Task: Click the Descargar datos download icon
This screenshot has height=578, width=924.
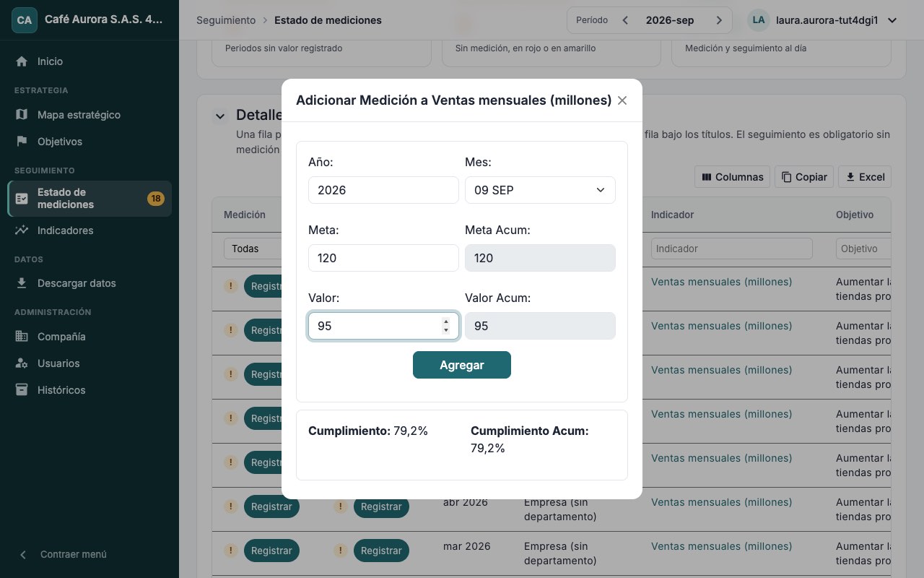Action: [22, 283]
